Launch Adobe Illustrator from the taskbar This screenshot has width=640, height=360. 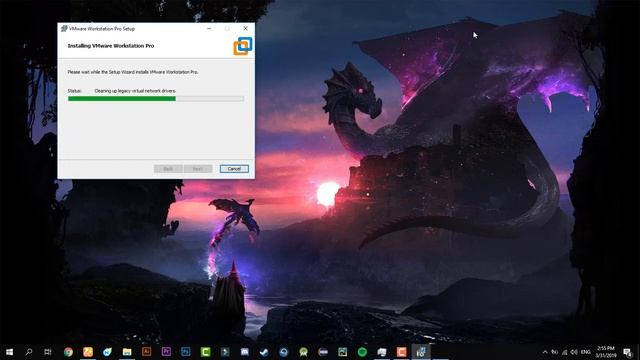147,352
